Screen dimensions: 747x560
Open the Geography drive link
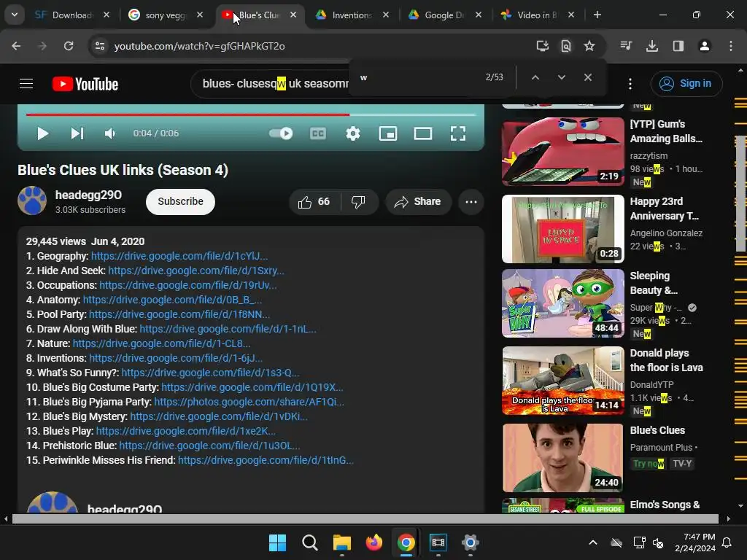click(x=179, y=256)
